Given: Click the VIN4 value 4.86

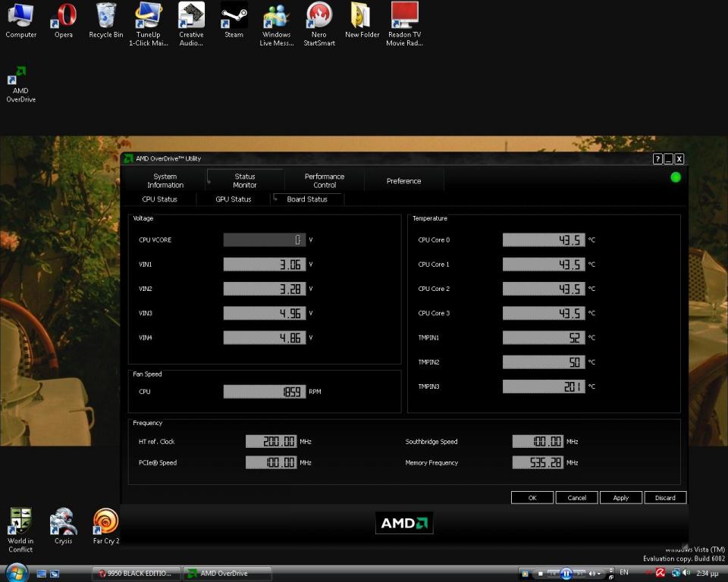Looking at the screenshot, I should [x=265, y=337].
